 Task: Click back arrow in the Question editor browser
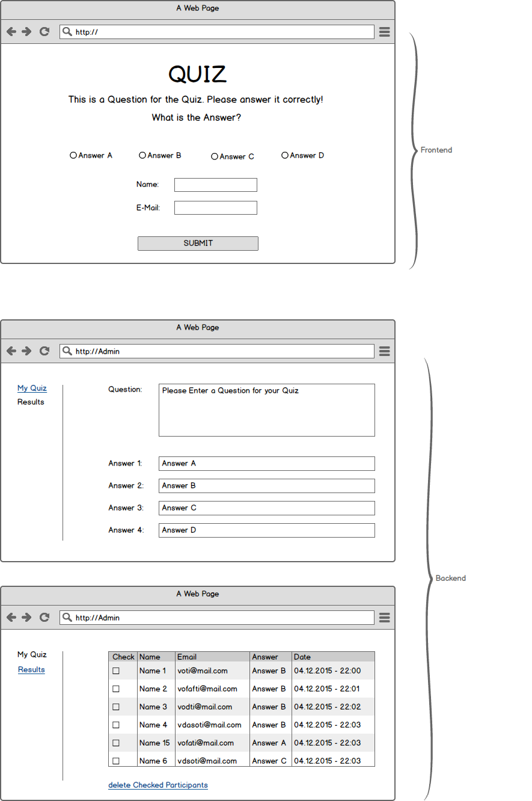(11, 351)
